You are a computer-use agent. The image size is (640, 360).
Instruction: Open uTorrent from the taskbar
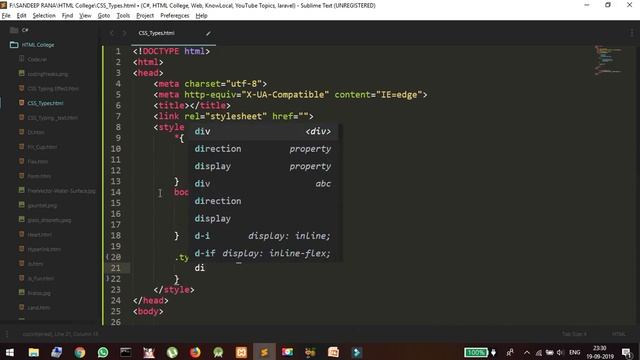click(x=172, y=352)
